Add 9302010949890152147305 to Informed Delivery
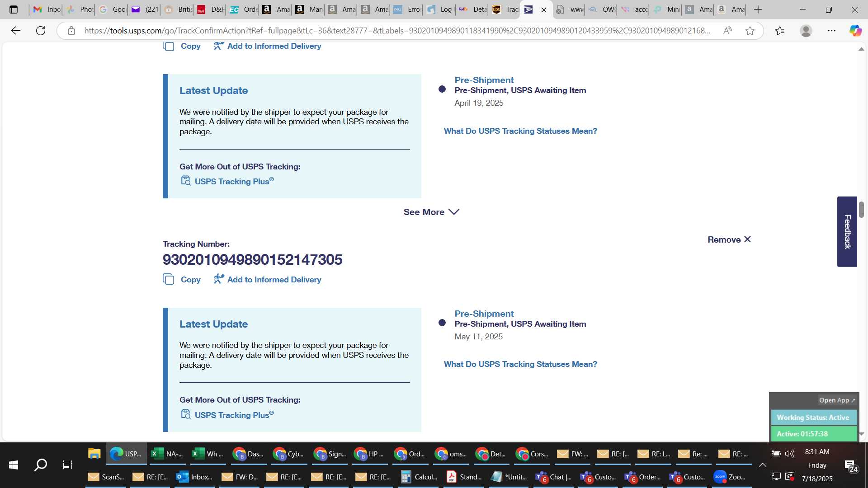This screenshot has width=868, height=488. click(x=267, y=280)
